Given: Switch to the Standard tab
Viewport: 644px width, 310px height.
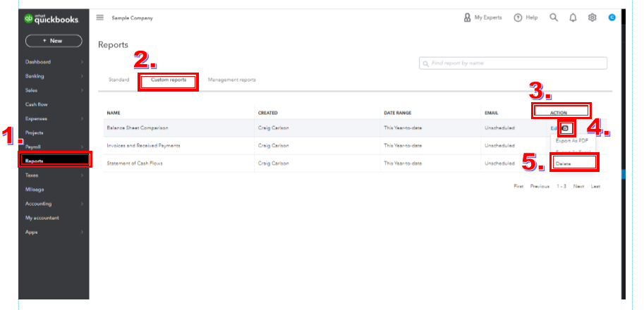Looking at the screenshot, I should point(119,80).
